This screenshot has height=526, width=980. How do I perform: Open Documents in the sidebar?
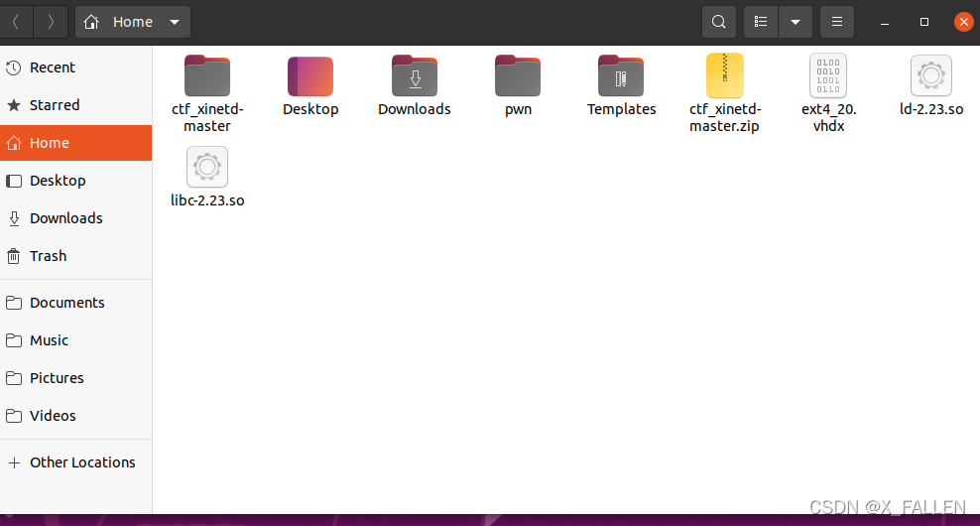[75, 303]
